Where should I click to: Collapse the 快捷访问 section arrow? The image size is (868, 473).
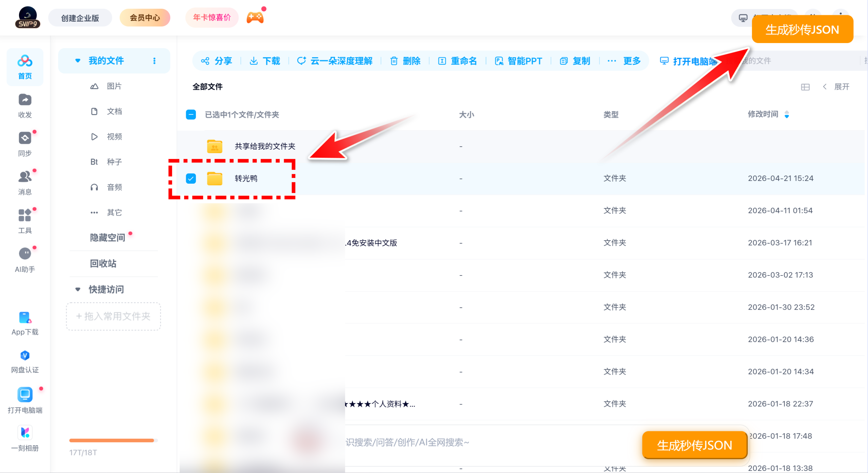pyautogui.click(x=78, y=289)
